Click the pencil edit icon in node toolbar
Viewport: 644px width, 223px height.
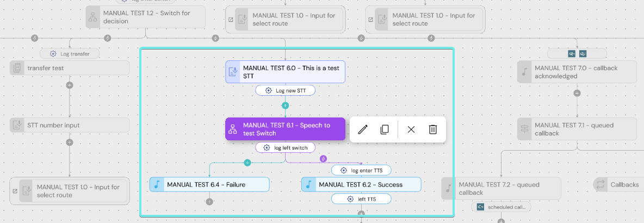[363, 129]
